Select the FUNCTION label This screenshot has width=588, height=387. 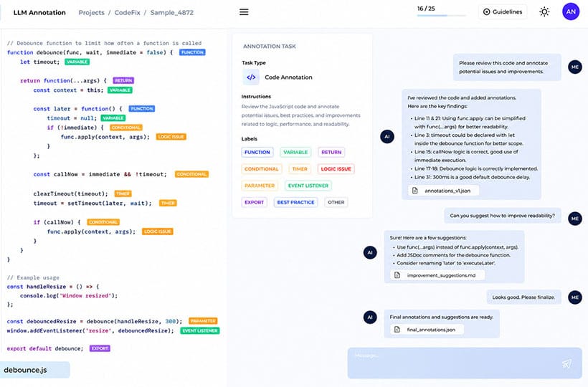click(x=257, y=152)
